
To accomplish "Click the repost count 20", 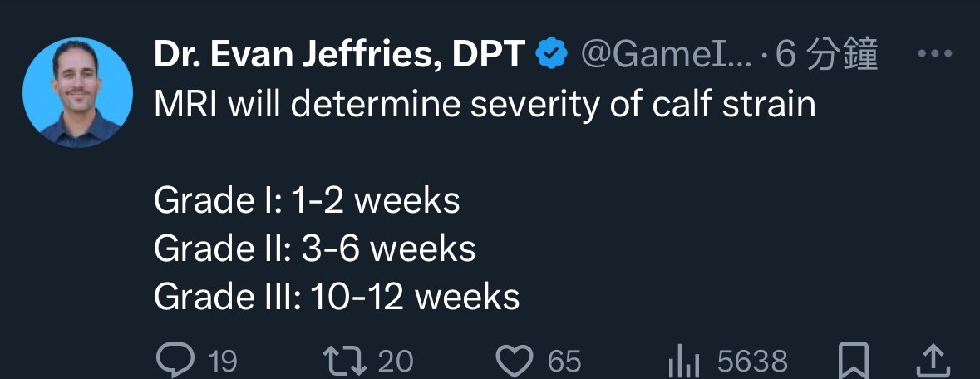I will (396, 362).
